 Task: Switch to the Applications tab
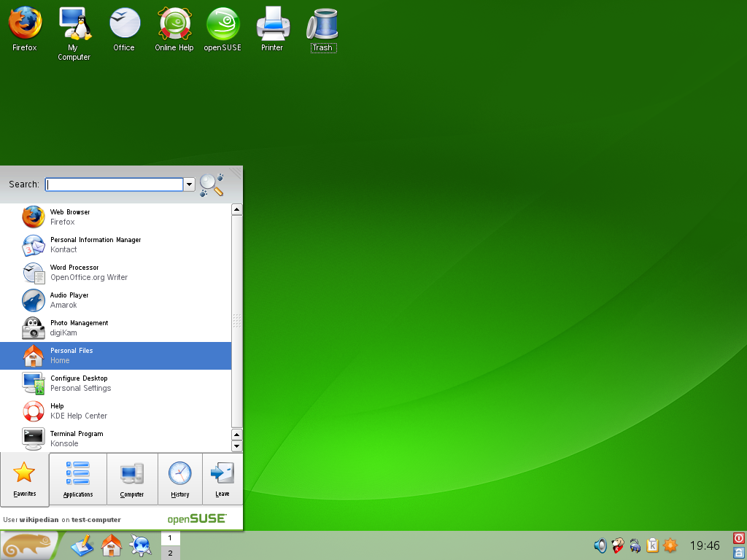(77, 479)
